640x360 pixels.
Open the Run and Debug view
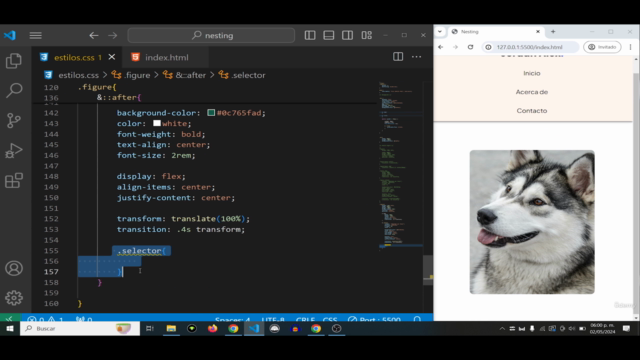tap(14, 151)
